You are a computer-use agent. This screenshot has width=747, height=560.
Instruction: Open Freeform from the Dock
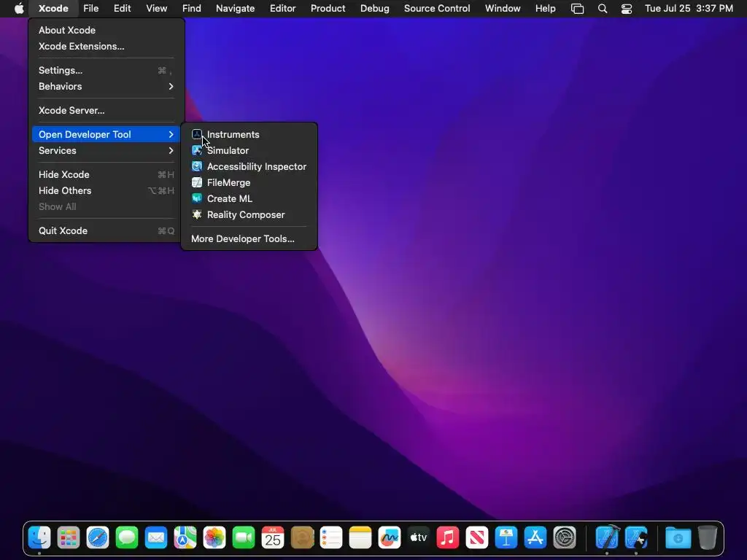(x=390, y=538)
